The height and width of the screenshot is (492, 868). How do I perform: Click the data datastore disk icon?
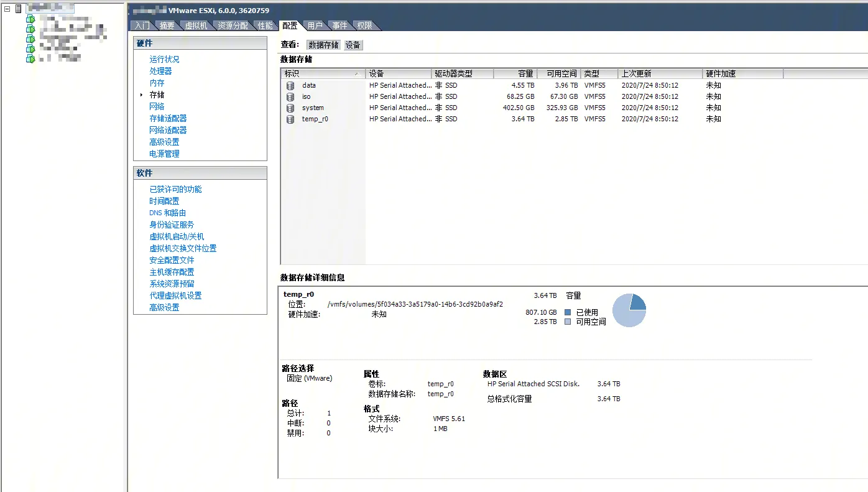[x=290, y=85]
